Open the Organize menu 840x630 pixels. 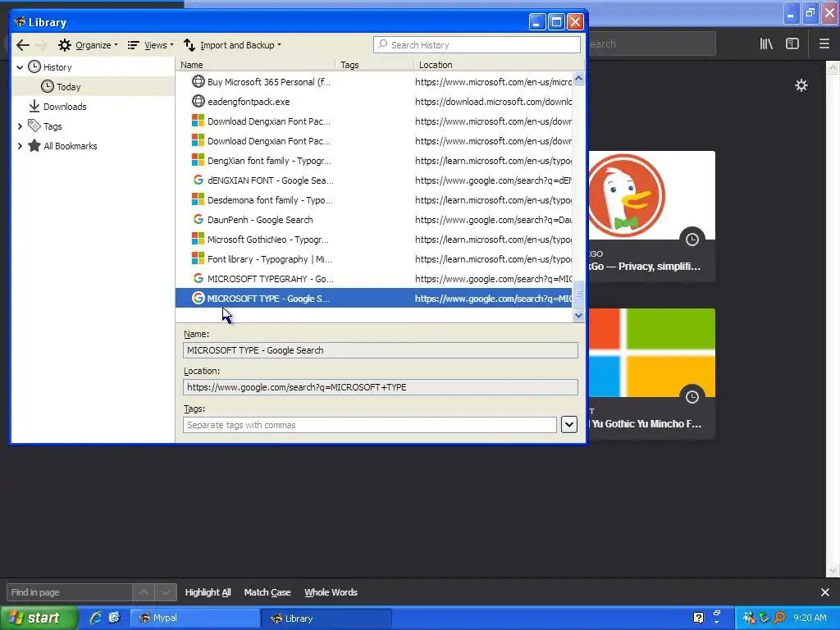click(x=88, y=45)
